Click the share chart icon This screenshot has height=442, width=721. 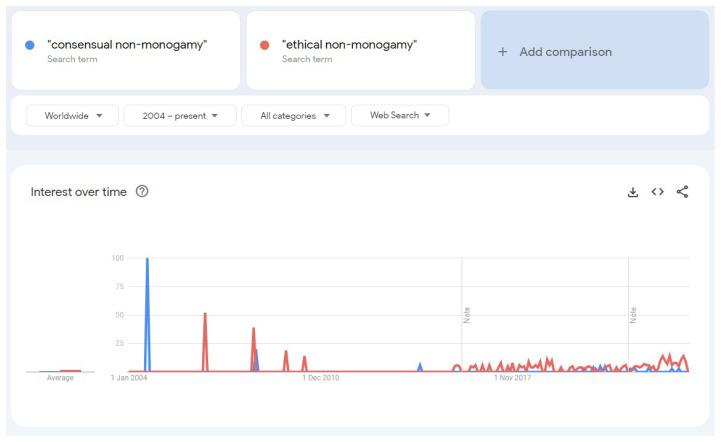click(682, 192)
